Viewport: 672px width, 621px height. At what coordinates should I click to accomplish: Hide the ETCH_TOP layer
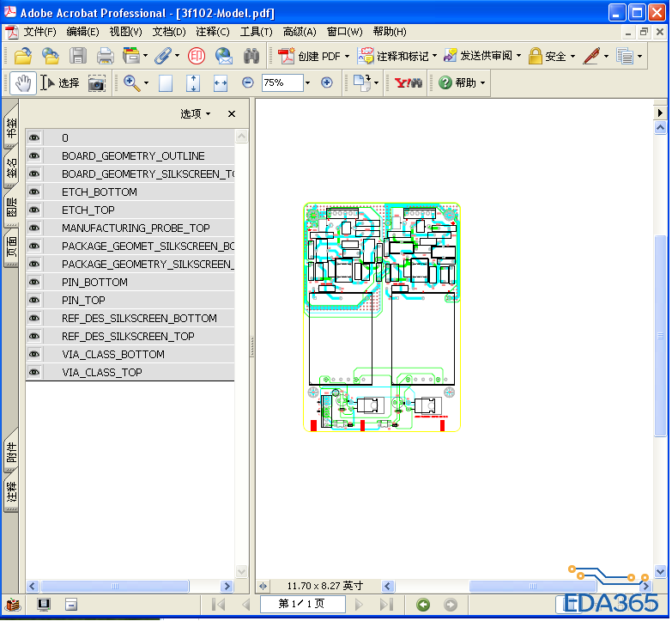tap(34, 210)
